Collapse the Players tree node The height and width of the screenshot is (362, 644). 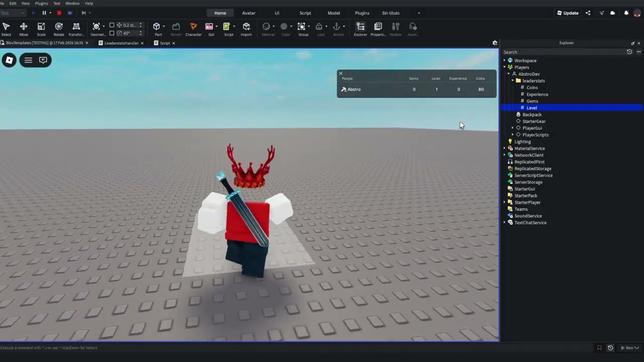pos(504,67)
